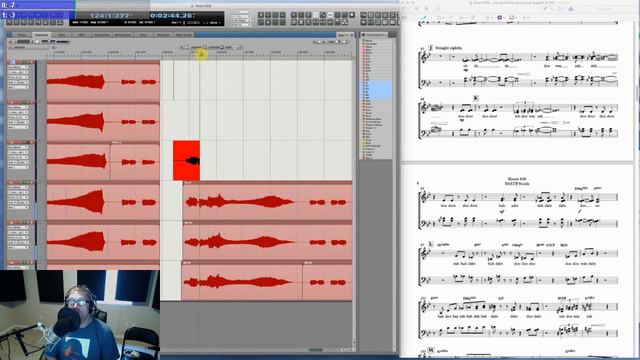Select the bright red recording soundbite in third track
Screen dimensions: 640x360
click(187, 160)
